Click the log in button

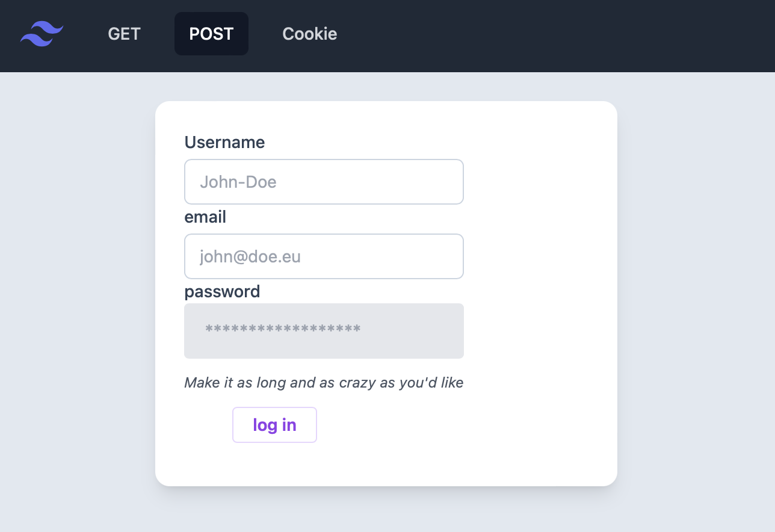pos(274,425)
